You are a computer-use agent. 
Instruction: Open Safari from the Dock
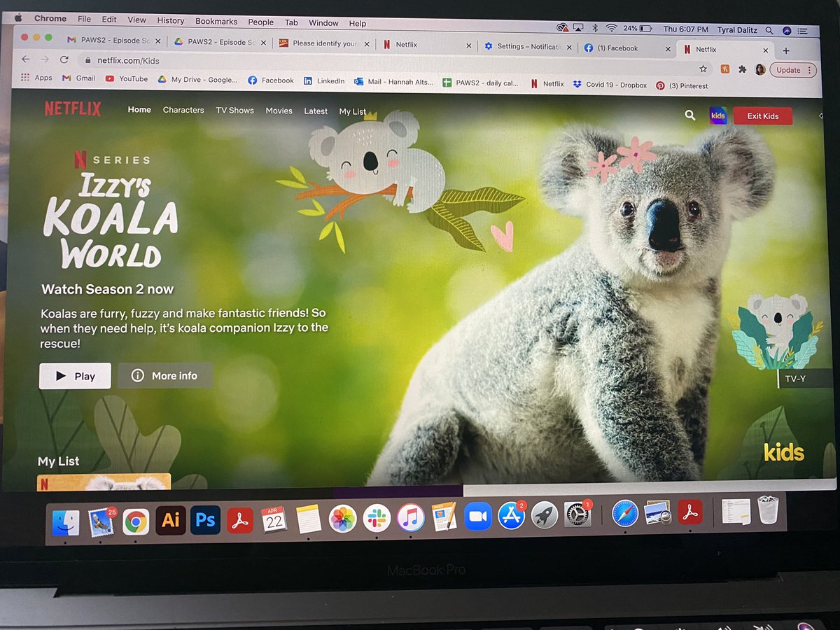coord(625,514)
